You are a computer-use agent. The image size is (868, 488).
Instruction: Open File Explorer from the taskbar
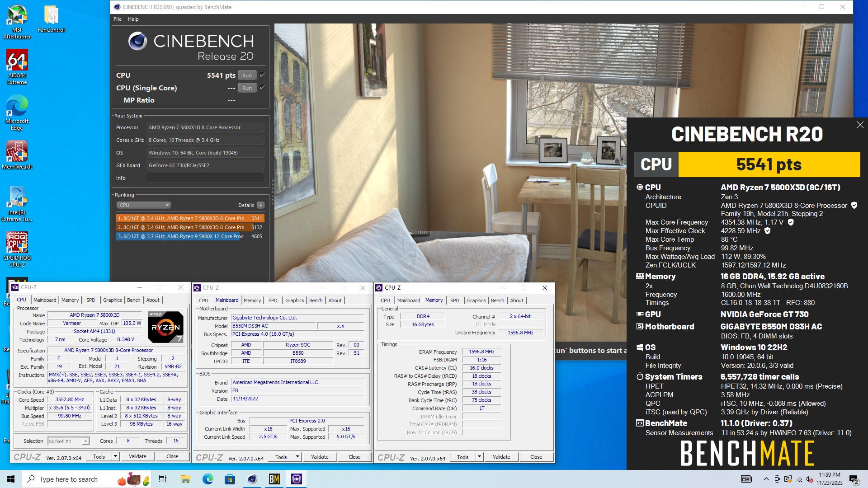pos(185,479)
